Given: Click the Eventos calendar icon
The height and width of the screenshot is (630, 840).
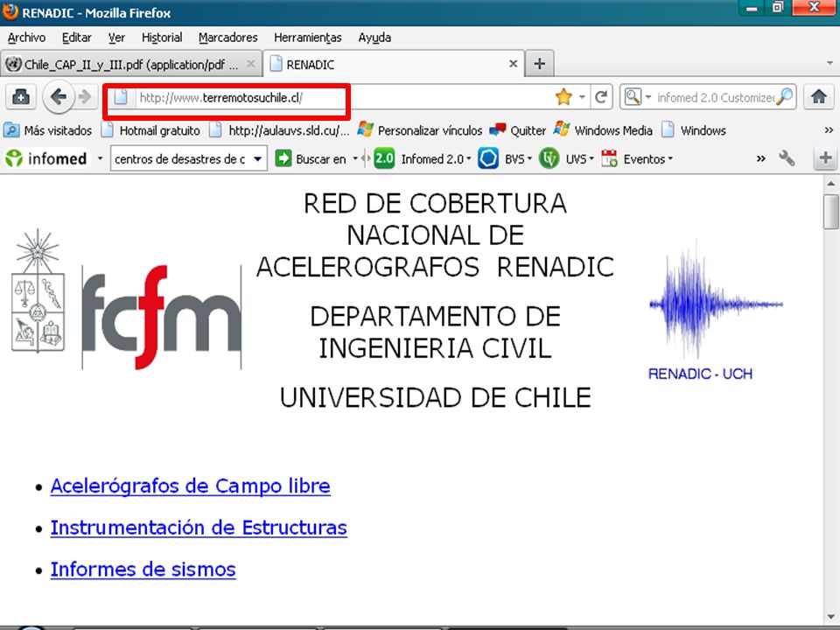Looking at the screenshot, I should (x=609, y=158).
